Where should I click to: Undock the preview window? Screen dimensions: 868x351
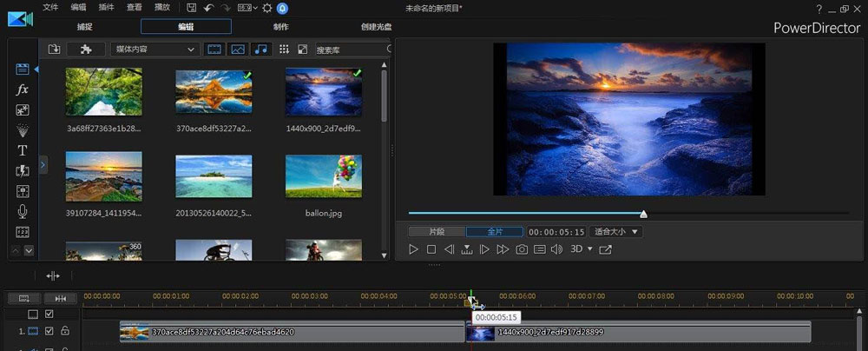[606, 249]
